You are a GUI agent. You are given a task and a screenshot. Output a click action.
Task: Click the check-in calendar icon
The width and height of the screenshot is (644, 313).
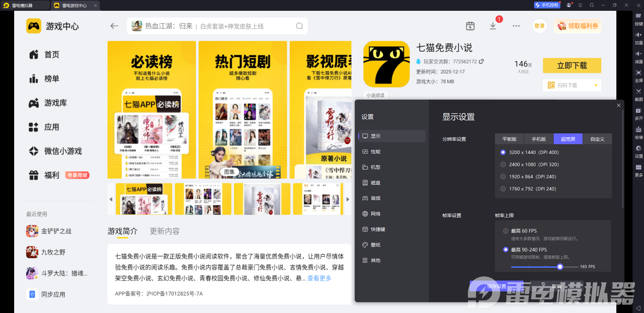[x=470, y=26]
